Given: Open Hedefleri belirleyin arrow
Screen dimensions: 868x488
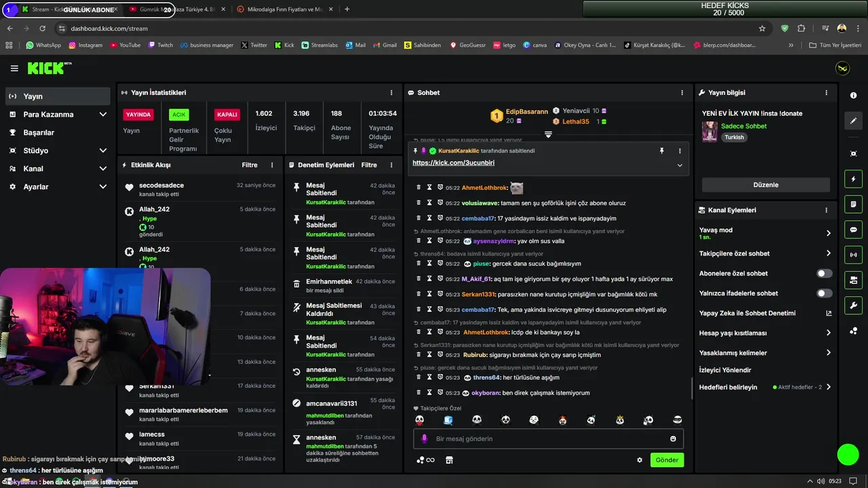Looking at the screenshot, I should tap(829, 387).
